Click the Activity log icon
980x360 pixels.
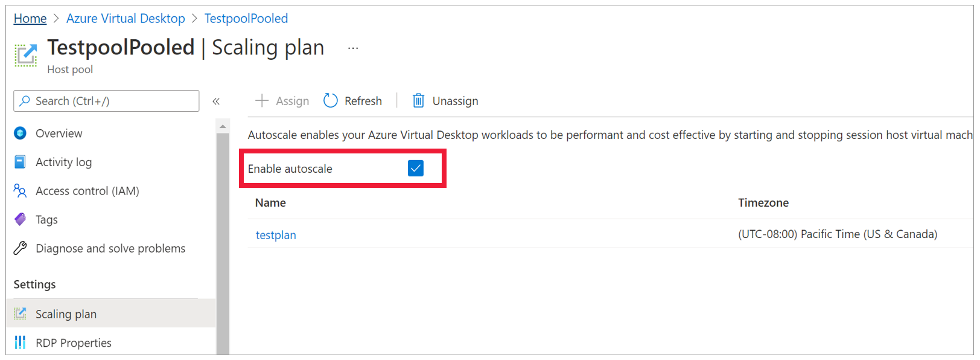click(x=20, y=162)
